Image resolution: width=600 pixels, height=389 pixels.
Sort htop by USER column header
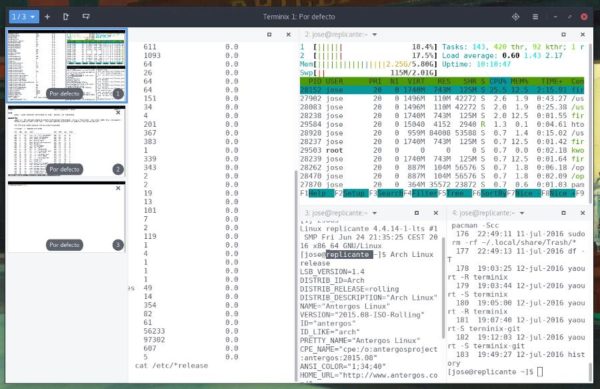pyautogui.click(x=334, y=81)
